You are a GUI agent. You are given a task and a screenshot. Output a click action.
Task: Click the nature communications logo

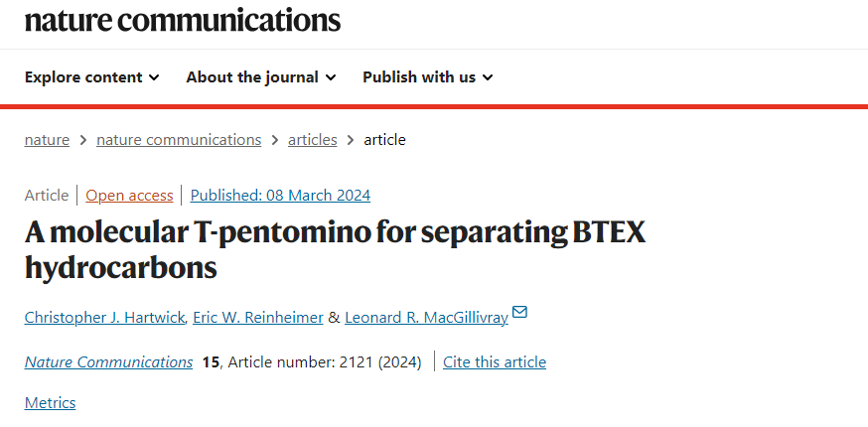coord(182,21)
